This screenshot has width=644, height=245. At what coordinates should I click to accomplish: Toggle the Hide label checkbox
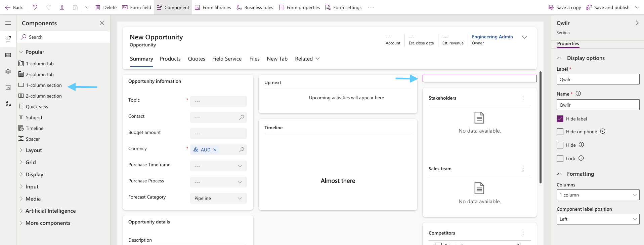(x=560, y=119)
